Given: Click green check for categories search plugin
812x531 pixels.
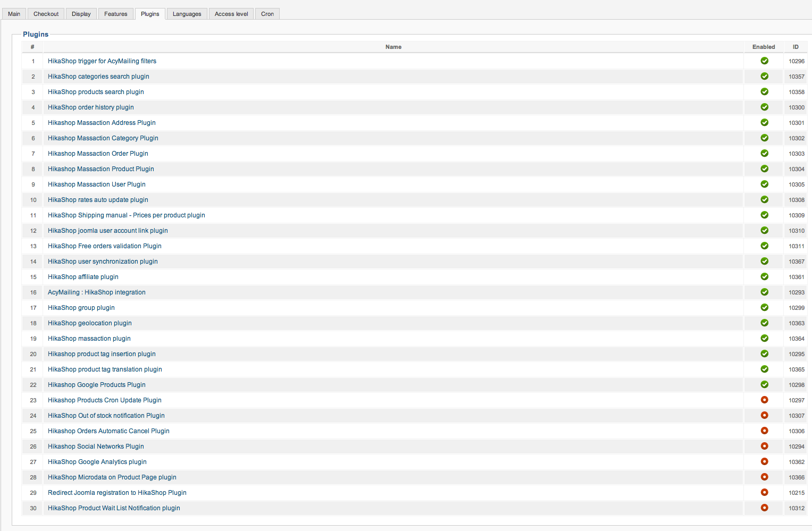Looking at the screenshot, I should [x=765, y=76].
